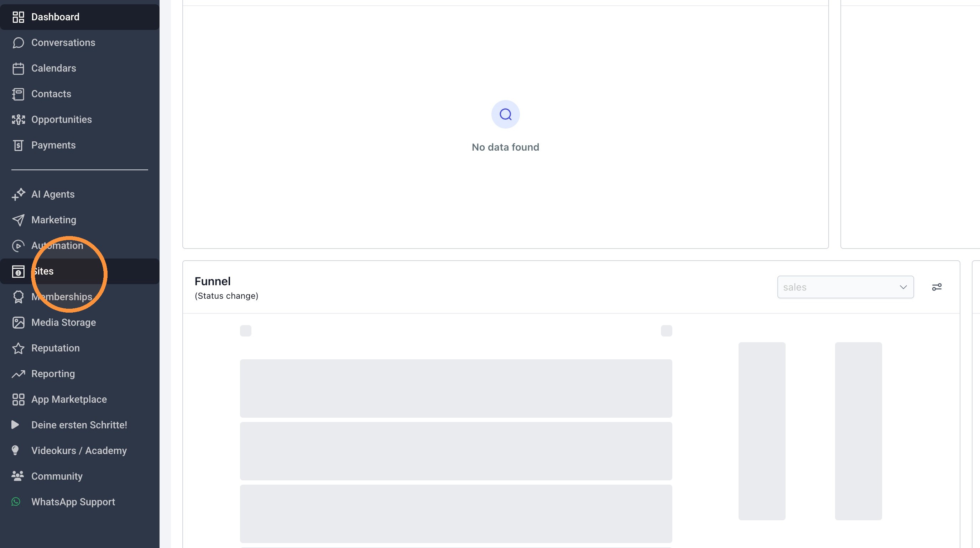The image size is (980, 548).
Task: Click the Videokurs lightbulb icon
Action: 15,450
